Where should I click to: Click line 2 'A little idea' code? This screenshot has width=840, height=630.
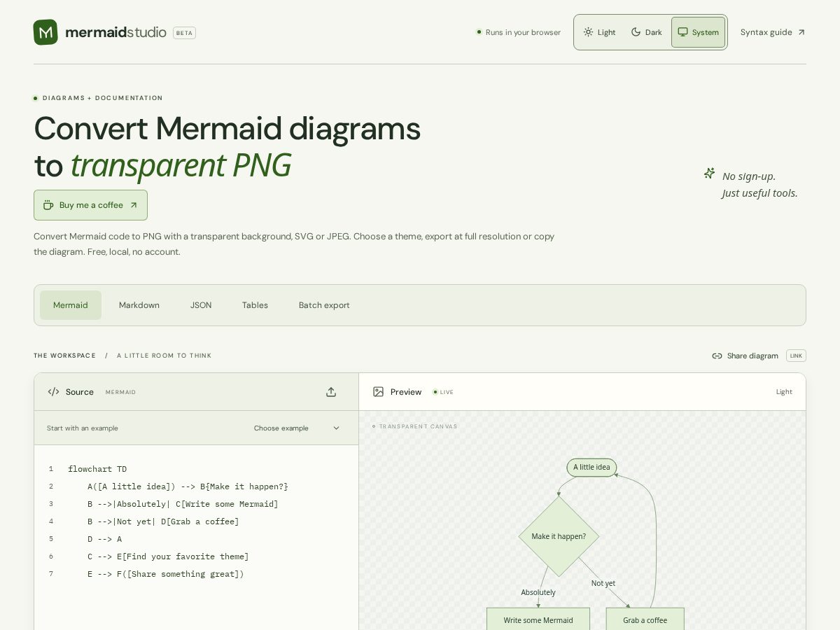188,486
